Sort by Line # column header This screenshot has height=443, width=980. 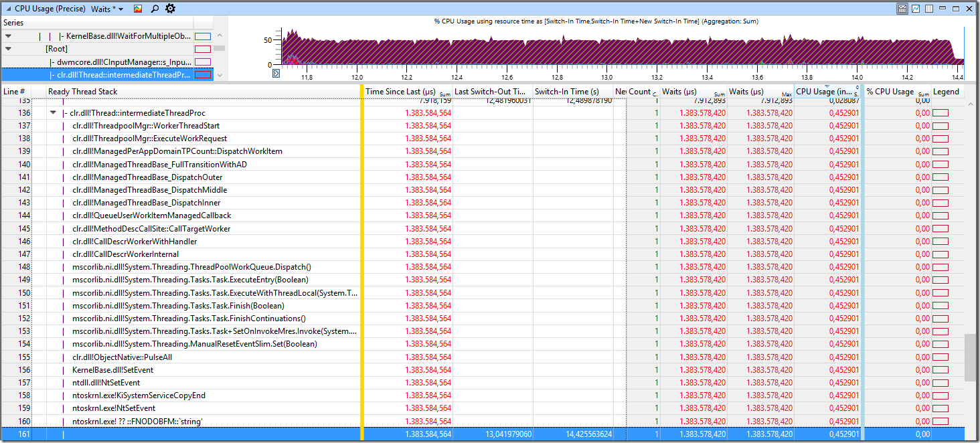pyautogui.click(x=16, y=92)
